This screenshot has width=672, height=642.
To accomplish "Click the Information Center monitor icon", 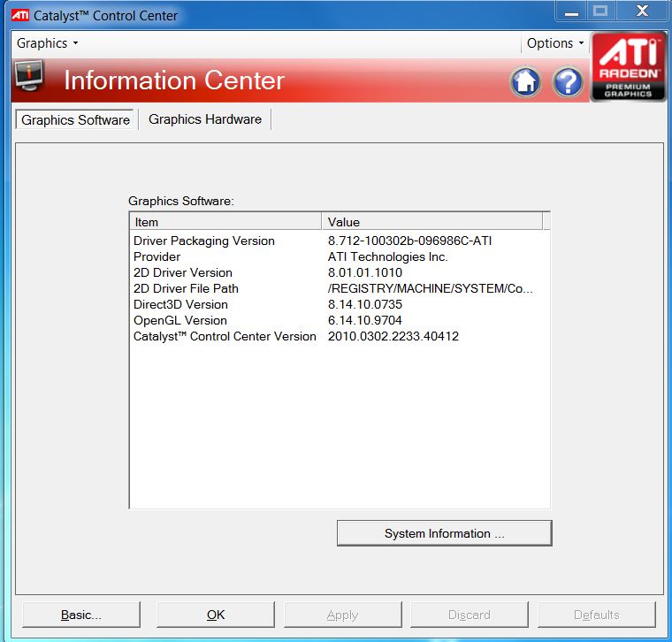I will pos(28,75).
